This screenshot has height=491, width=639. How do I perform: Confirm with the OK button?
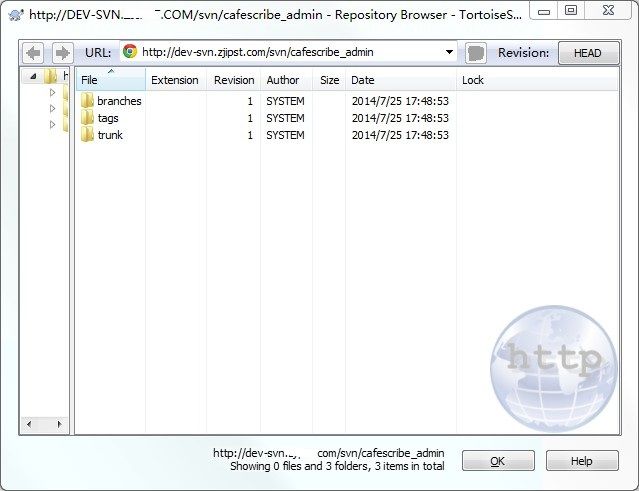[498, 461]
